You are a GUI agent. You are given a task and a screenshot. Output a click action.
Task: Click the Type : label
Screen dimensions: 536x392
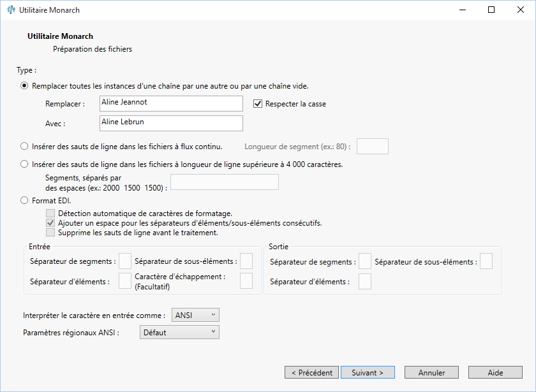(26, 70)
